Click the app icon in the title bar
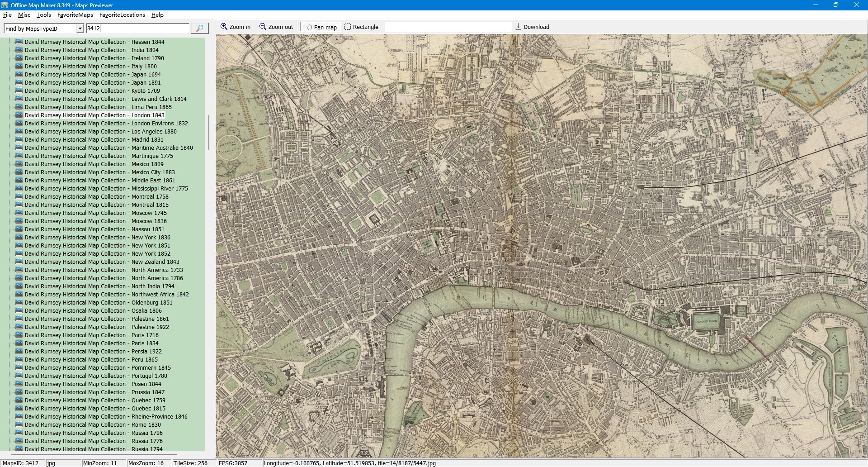868x467 pixels. (x=5, y=5)
